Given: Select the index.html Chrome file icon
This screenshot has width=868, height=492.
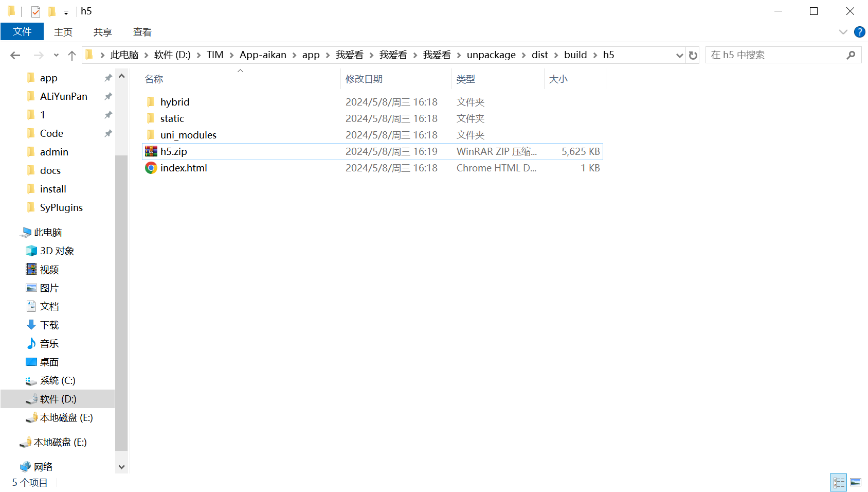Looking at the screenshot, I should tap(151, 168).
